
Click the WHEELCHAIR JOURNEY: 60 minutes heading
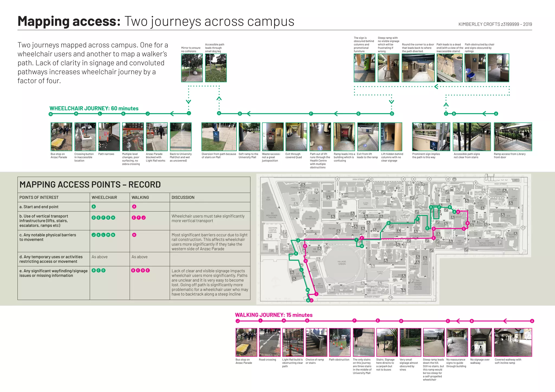point(94,108)
